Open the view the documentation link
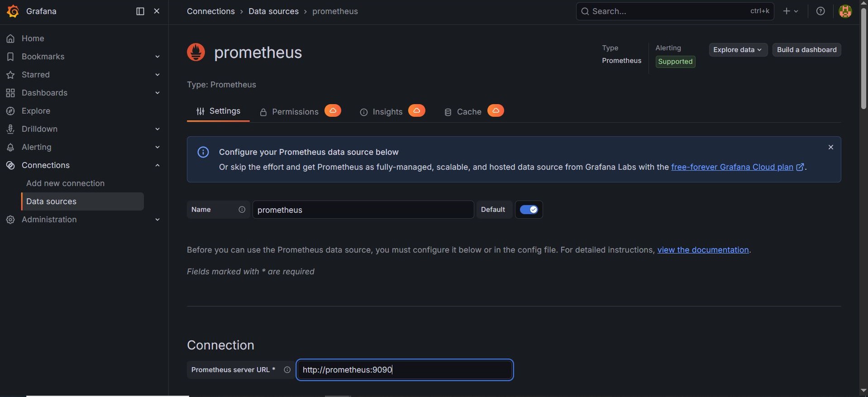 [703, 250]
